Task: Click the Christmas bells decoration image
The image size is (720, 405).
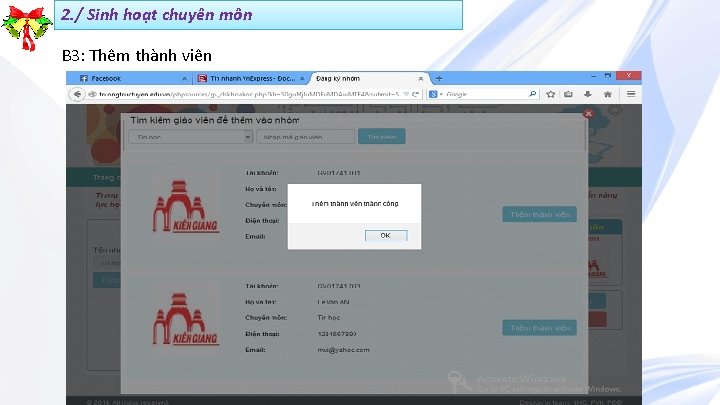Action: point(26,27)
